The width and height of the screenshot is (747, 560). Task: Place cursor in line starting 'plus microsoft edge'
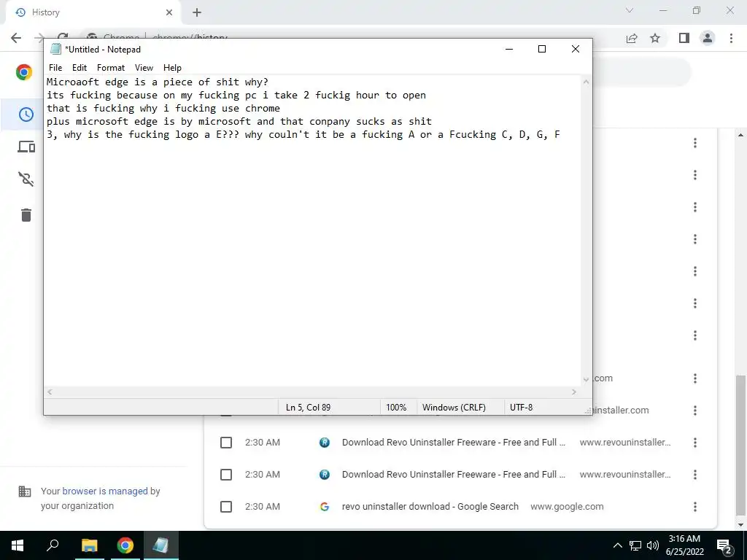(x=239, y=122)
